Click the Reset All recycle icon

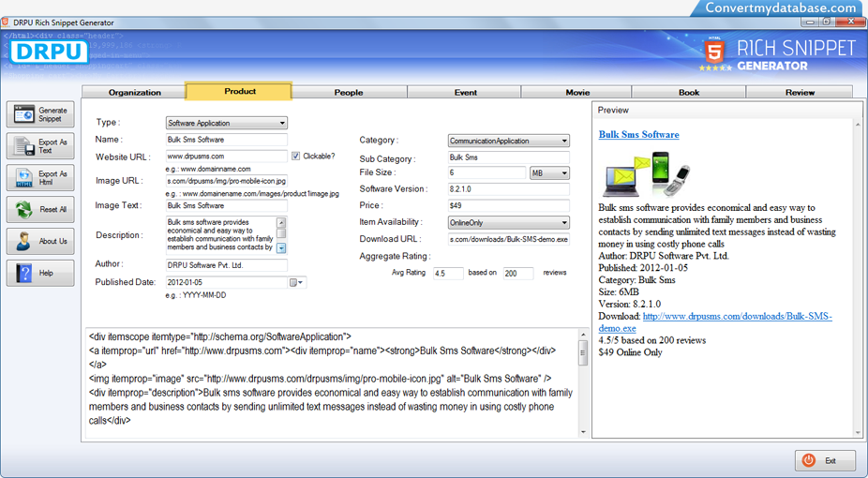click(x=23, y=210)
